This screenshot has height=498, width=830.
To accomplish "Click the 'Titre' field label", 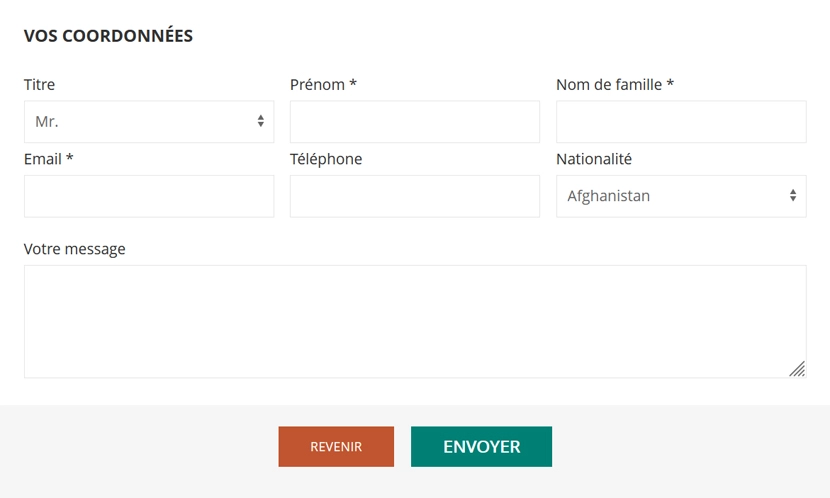I will coord(39,85).
